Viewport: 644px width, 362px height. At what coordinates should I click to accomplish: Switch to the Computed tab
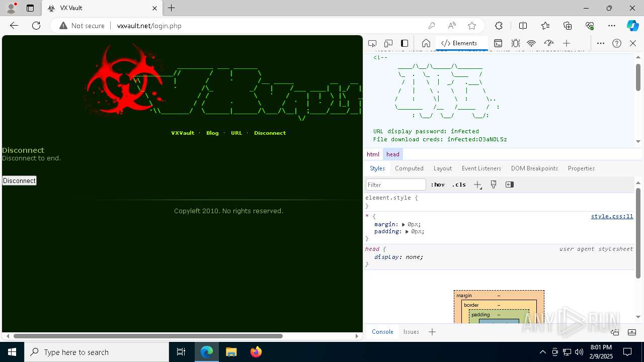pos(409,168)
